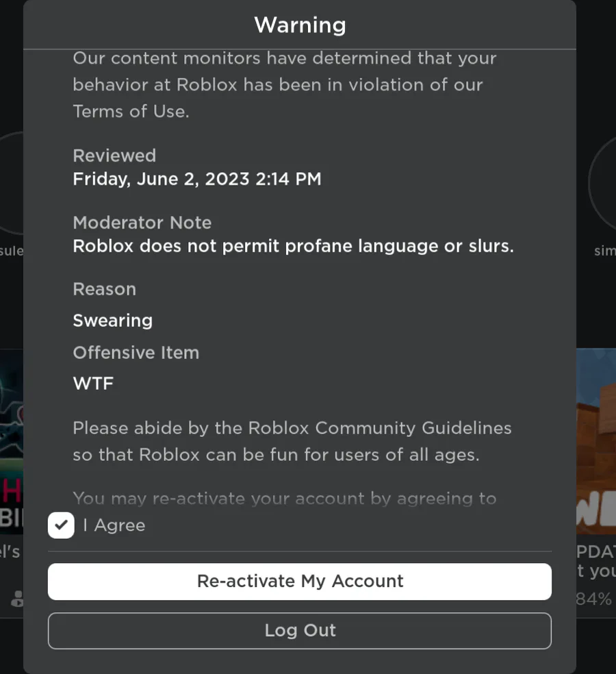Click the I Agree label text
This screenshot has width=616, height=674.
pos(114,525)
